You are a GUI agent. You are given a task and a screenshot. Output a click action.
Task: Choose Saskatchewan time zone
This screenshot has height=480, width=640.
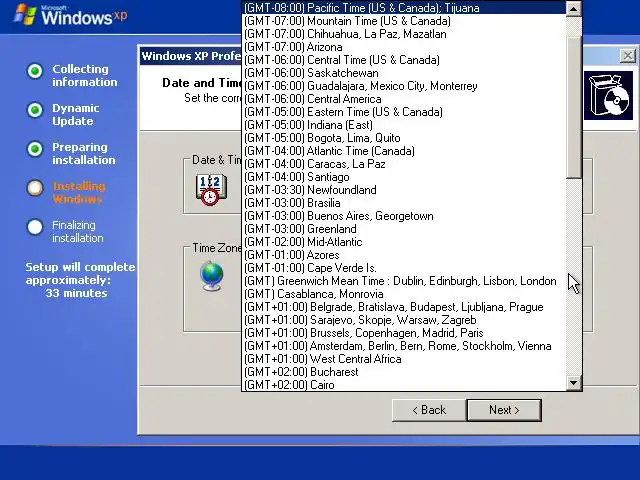coord(404,73)
